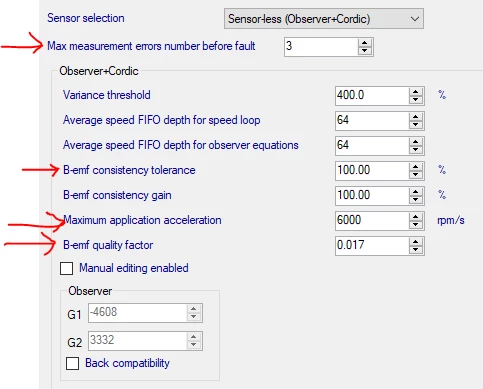Viewport: 483px width, 389px height.
Task: Click the B-emf consistency tolerance field
Action: point(372,171)
